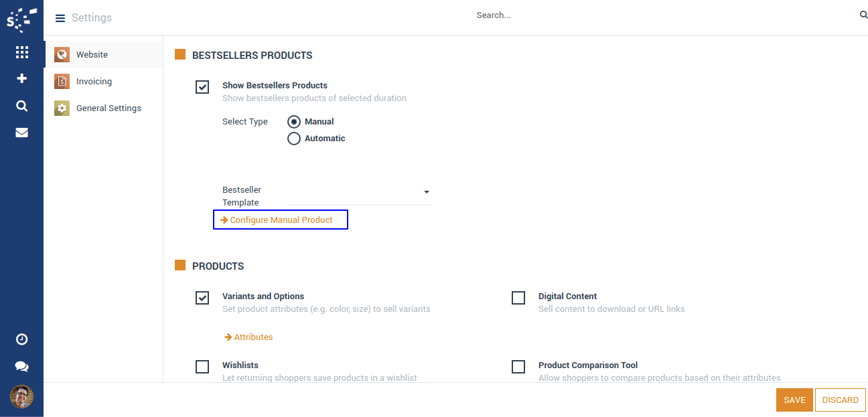The height and width of the screenshot is (417, 868).
Task: Expand the Bestseller Template dropdown
Action: pos(427,193)
